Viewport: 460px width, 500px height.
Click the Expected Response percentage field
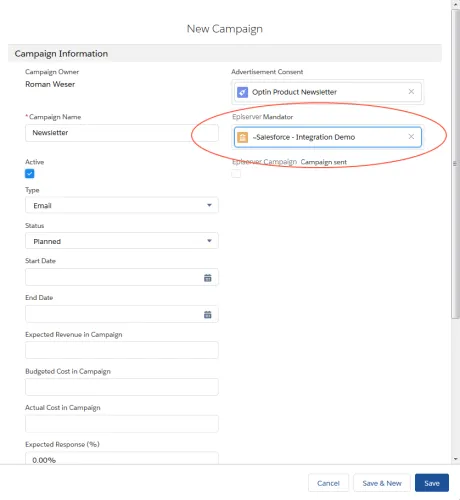pyautogui.click(x=122, y=458)
